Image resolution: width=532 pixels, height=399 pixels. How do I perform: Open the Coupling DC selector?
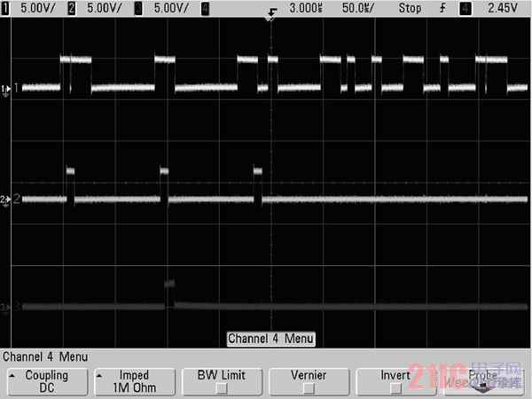point(46,381)
